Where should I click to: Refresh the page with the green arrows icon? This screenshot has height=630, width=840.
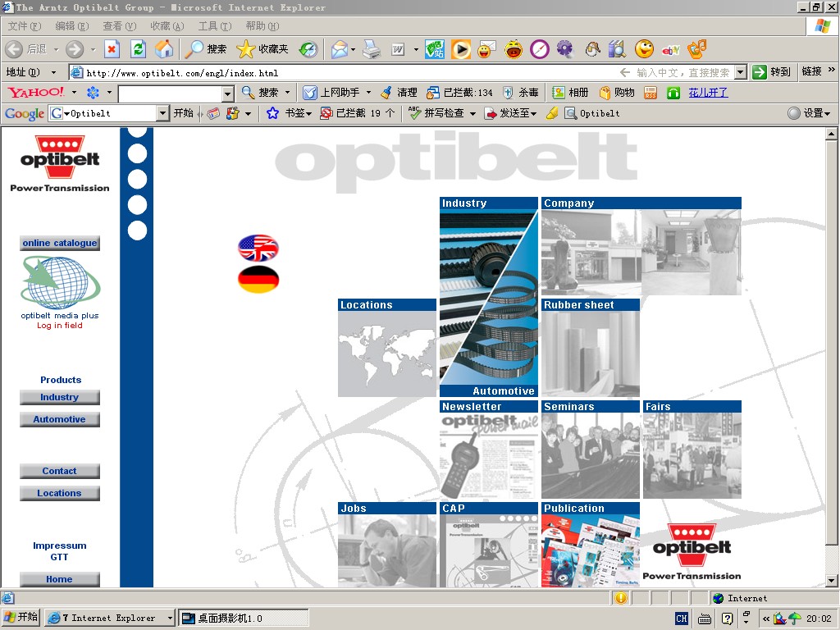pos(138,49)
